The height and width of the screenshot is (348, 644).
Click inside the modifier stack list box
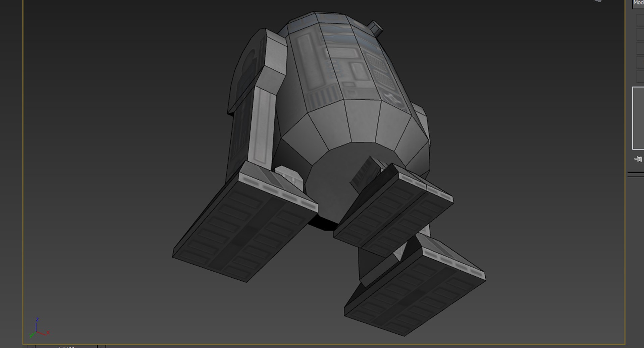pyautogui.click(x=638, y=118)
